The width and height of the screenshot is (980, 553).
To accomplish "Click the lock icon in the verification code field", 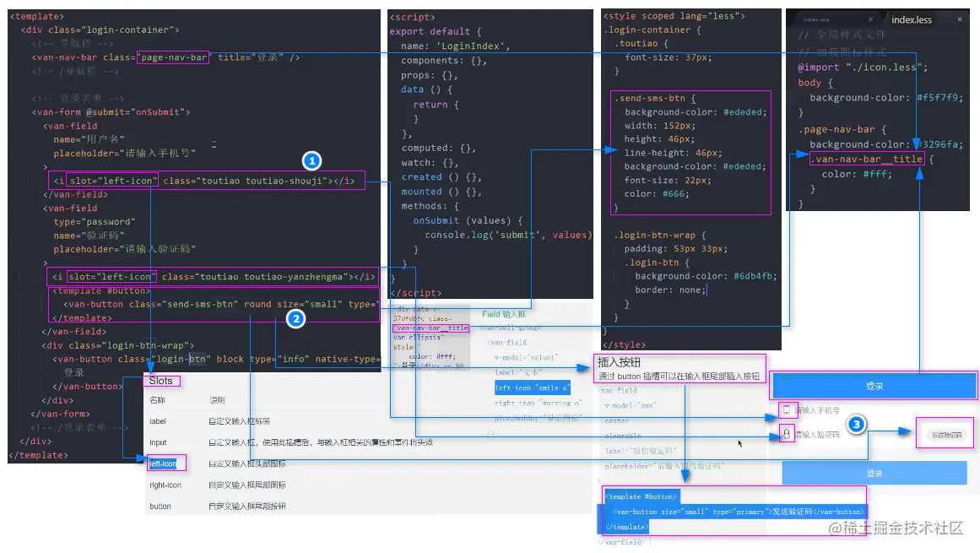I will click(786, 433).
